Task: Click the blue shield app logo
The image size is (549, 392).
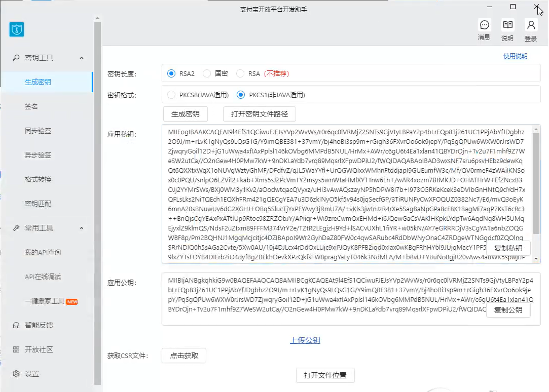Action: tap(17, 30)
